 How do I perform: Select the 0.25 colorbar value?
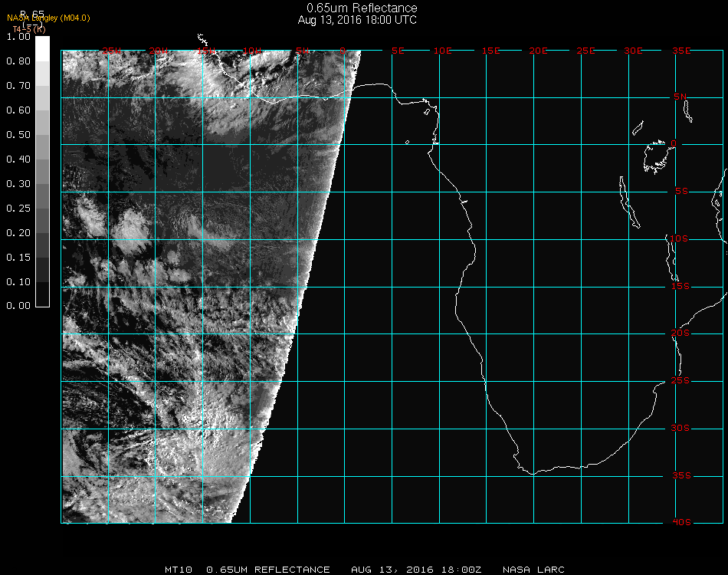[18, 209]
